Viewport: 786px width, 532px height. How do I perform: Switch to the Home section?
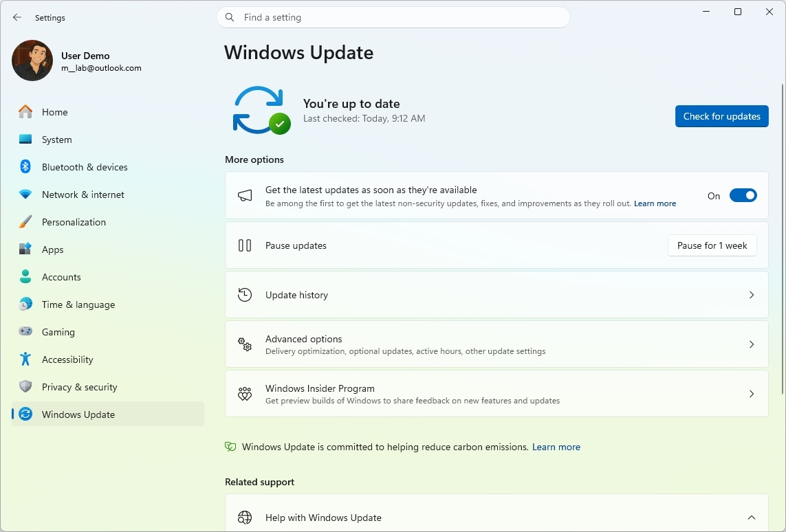tap(55, 112)
